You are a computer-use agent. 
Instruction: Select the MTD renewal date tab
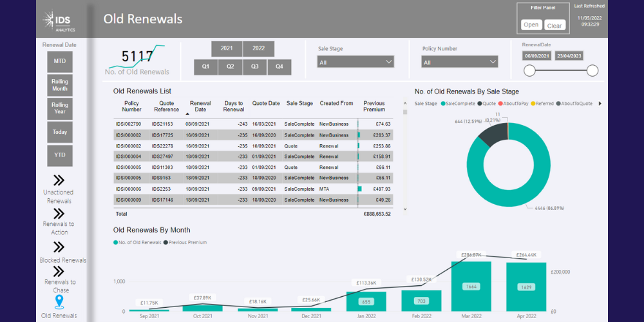click(x=59, y=61)
